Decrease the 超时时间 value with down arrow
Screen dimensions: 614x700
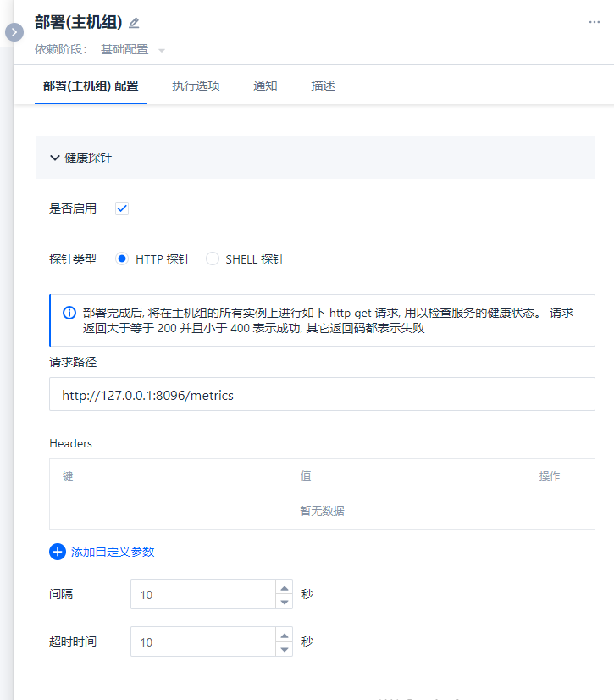coord(285,649)
